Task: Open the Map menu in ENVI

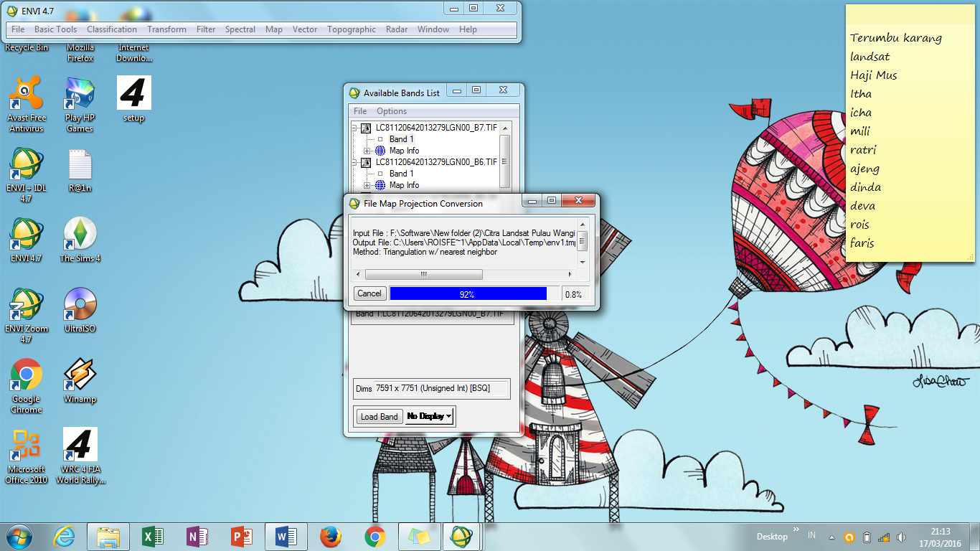Action: click(x=274, y=29)
